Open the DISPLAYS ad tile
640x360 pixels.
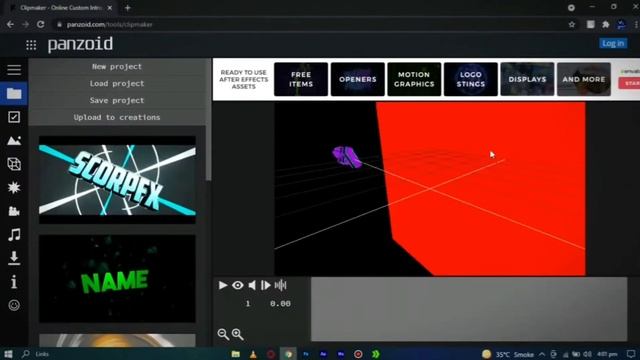click(527, 79)
